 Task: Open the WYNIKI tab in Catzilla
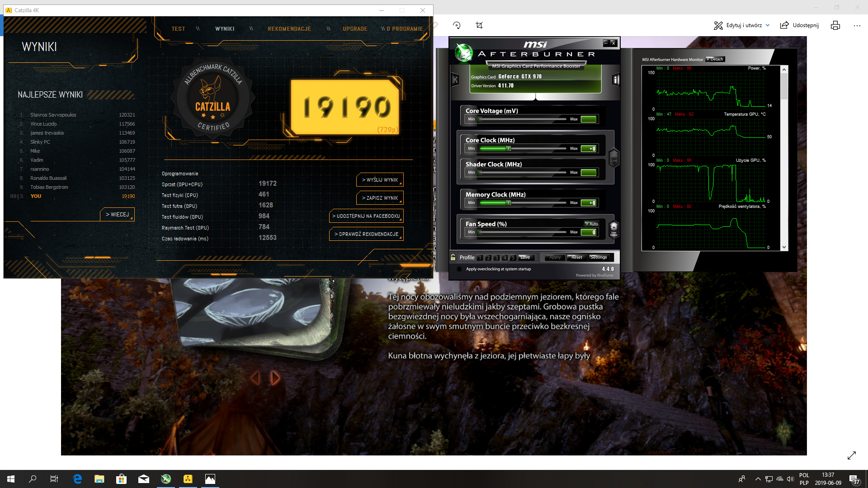(x=225, y=28)
